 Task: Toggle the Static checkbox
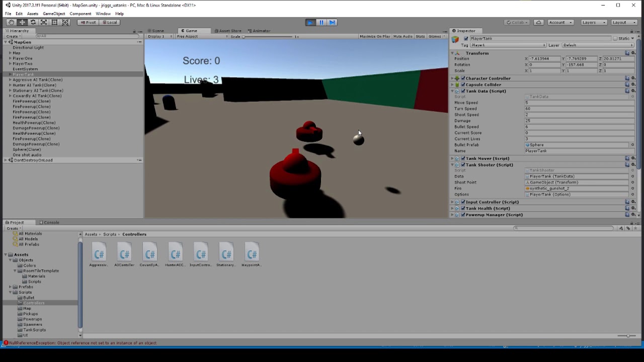(x=615, y=39)
